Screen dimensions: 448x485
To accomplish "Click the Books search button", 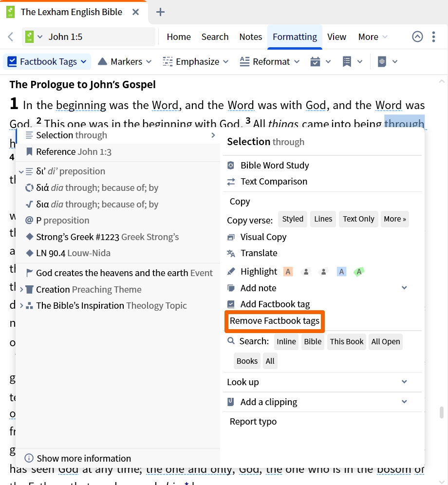I will (247, 361).
